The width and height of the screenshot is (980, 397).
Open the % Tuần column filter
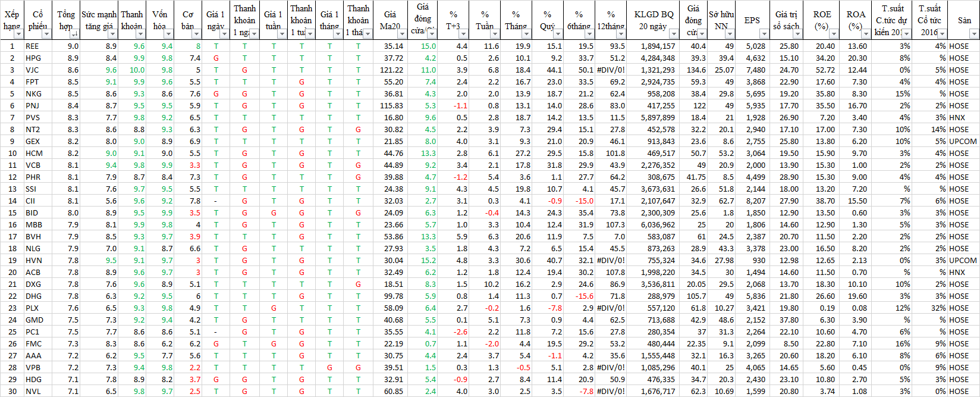click(495, 34)
